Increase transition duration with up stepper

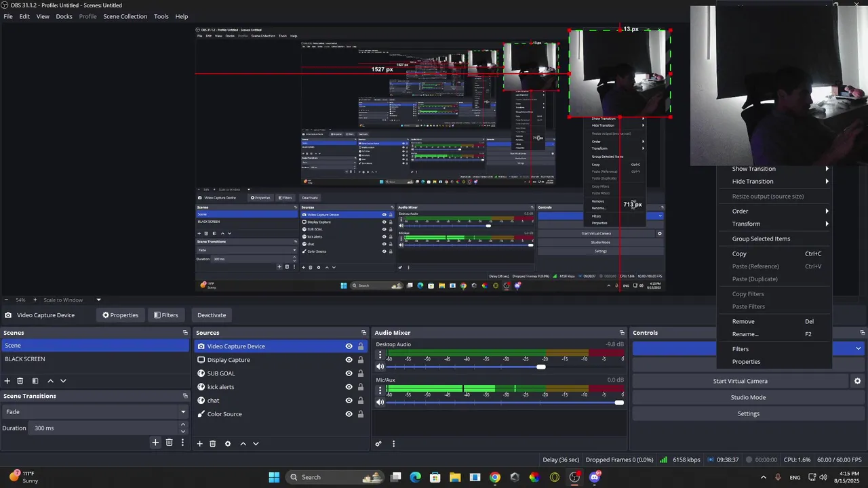pyautogui.click(x=182, y=425)
